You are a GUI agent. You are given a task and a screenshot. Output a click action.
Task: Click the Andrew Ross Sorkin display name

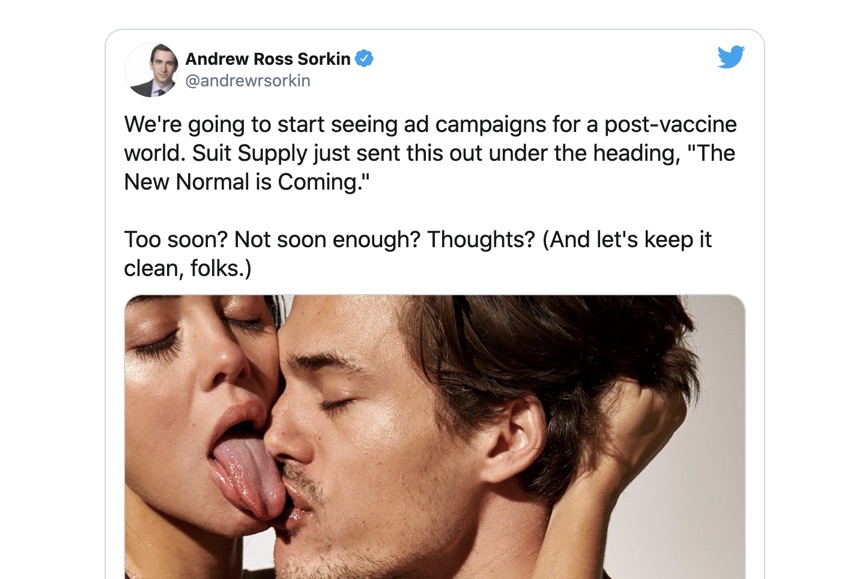[268, 59]
